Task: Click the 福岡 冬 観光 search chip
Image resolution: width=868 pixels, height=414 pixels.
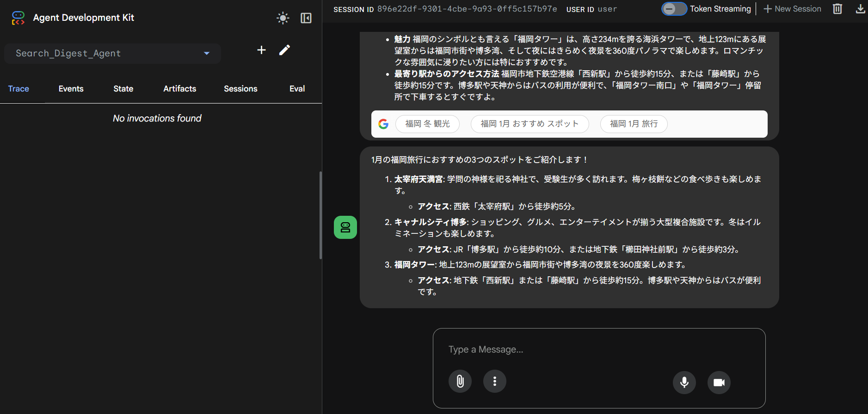Action: [427, 124]
